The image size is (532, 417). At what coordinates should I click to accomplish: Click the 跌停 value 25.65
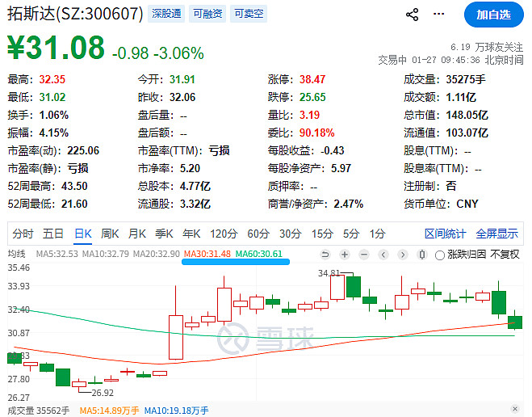(312, 97)
